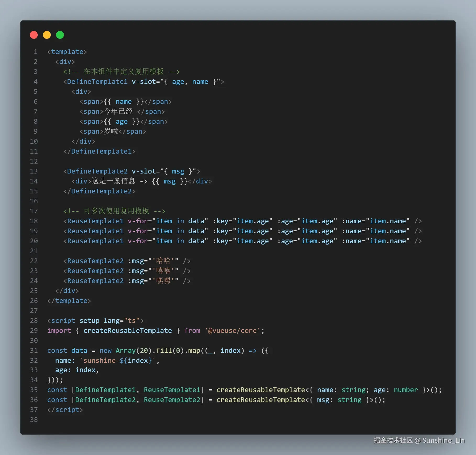The image size is (476, 455).
Task: Click the 掘金技术社区 watermark text
Action: [x=393, y=440]
